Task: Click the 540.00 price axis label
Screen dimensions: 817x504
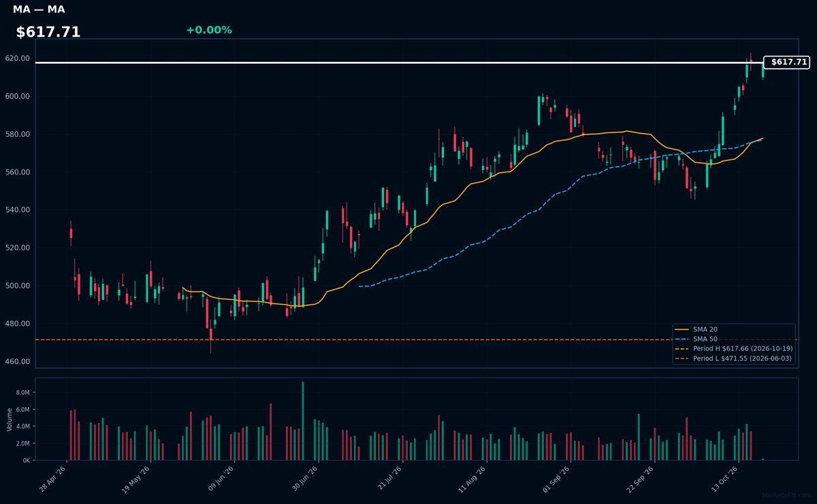Action: tap(18, 209)
